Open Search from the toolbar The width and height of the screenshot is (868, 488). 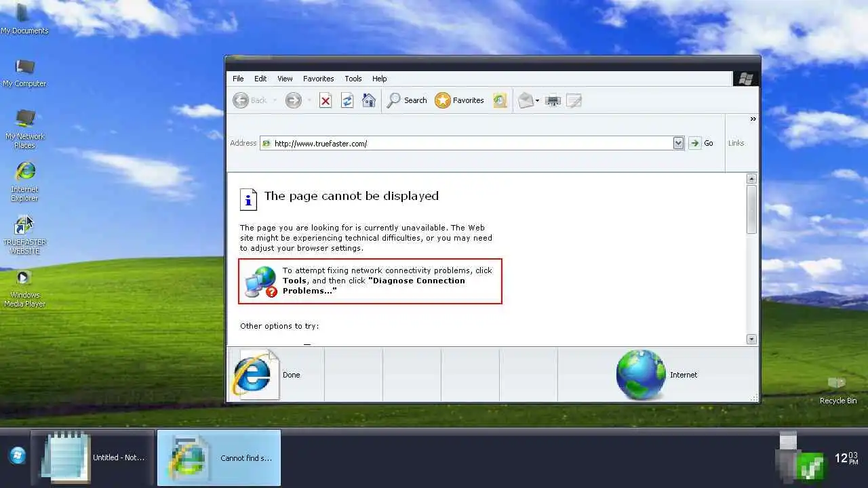pyautogui.click(x=407, y=100)
